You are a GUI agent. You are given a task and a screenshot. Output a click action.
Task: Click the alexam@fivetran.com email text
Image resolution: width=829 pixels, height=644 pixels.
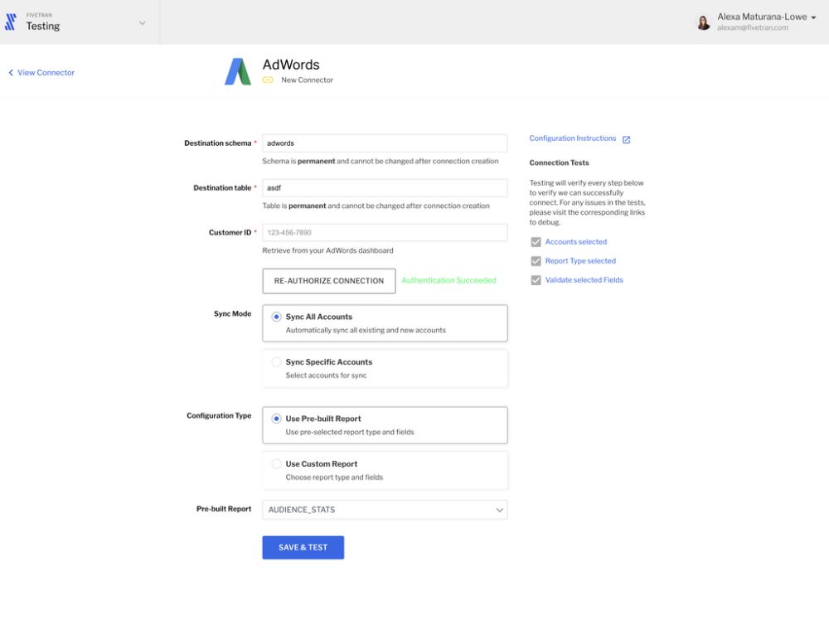click(x=753, y=27)
